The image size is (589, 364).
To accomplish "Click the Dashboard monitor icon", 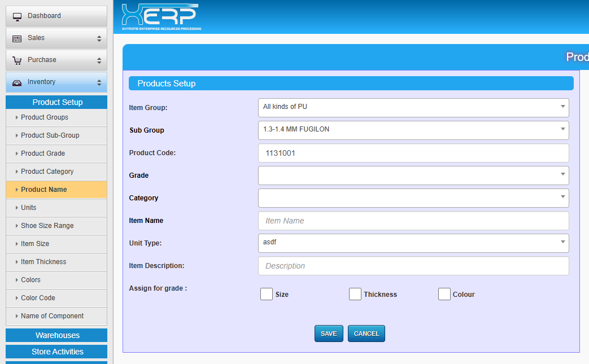I will 17,16.
